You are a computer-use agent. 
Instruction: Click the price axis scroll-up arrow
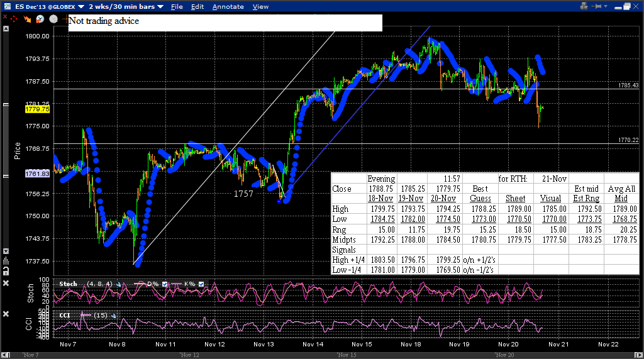(6, 28)
